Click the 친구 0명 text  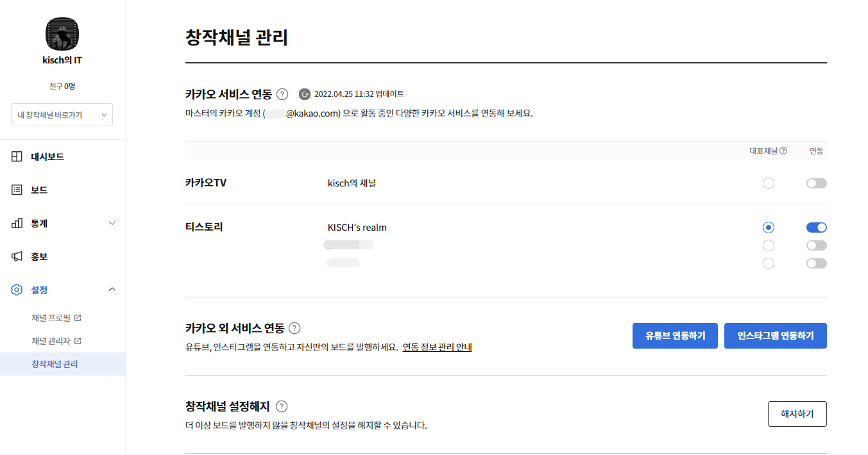62,86
